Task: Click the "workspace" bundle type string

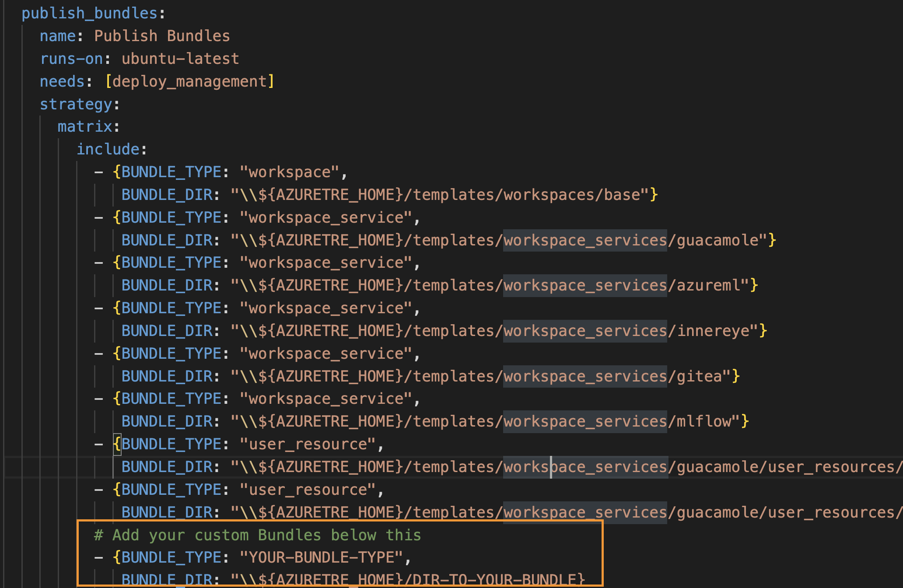Action: click(289, 172)
